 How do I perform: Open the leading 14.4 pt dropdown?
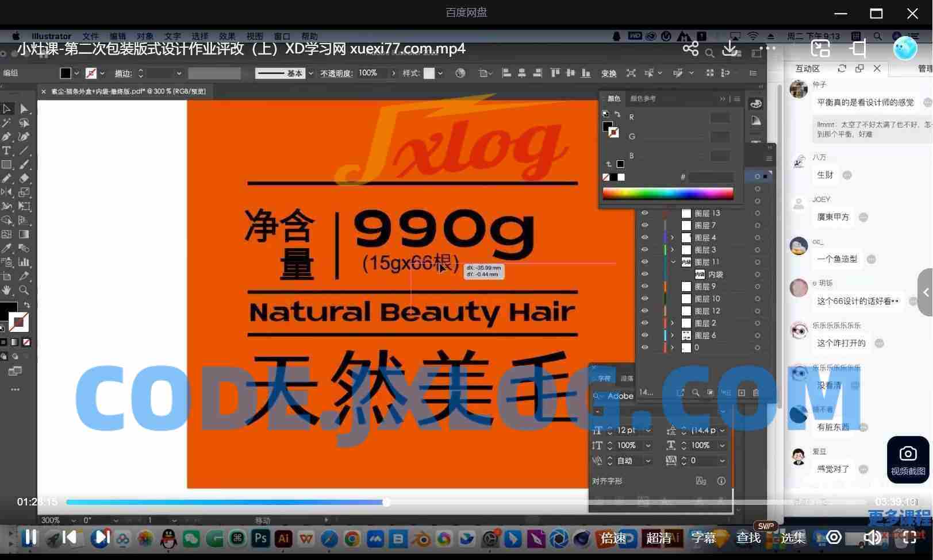(x=723, y=430)
